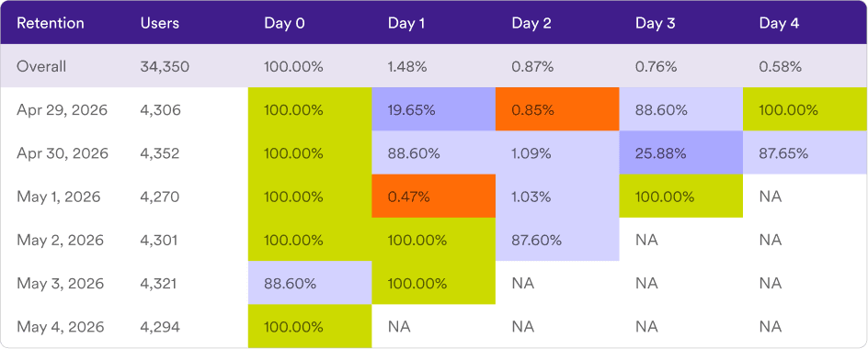
Task: Select the Apr 29, 2026 cohort row
Action: point(434,109)
